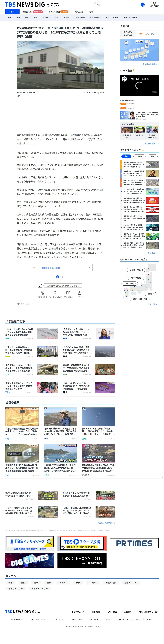Open the TBS CROSS DIG with Bloomberg banner
Screen dimensions: 164x644
point(82,560)
